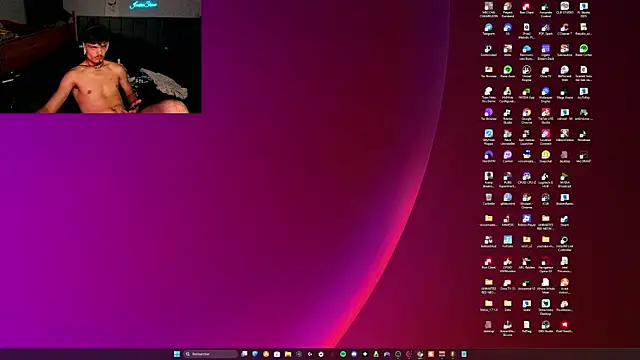The width and height of the screenshot is (640, 360).
Task: Open the FL Studio desktop shortcut
Action: tap(584, 9)
